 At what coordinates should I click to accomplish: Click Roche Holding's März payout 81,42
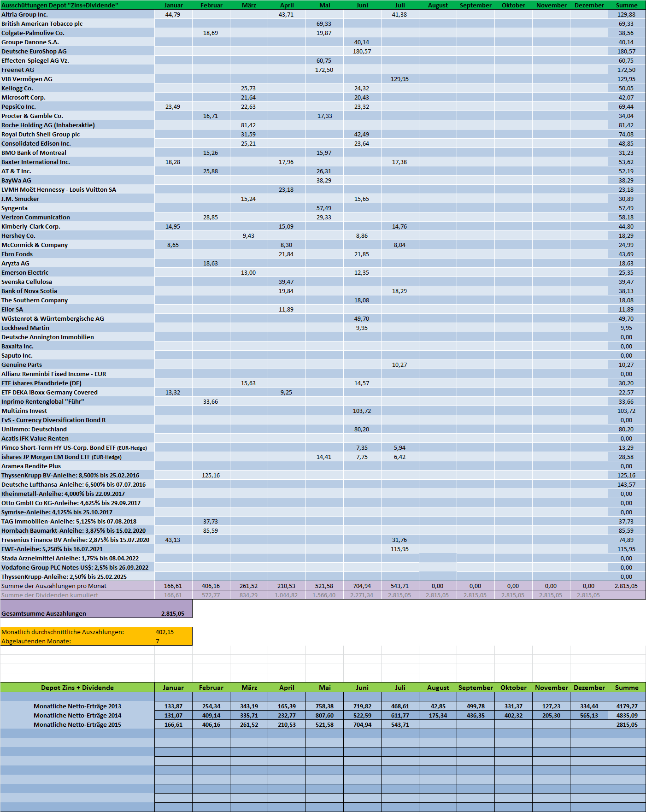point(248,125)
